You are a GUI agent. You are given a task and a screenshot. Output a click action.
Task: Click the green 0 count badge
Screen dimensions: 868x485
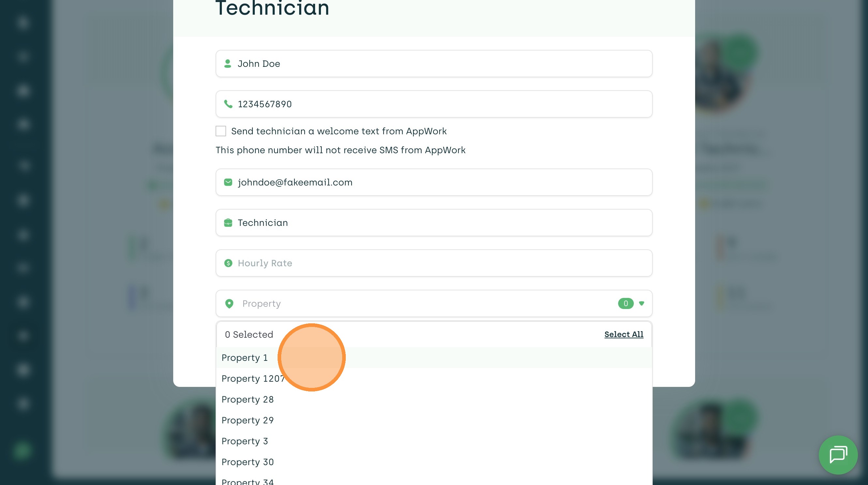[x=625, y=303]
